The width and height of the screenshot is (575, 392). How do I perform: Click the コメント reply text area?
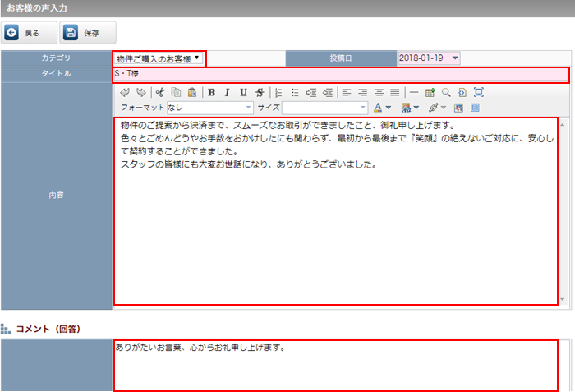[x=336, y=366]
